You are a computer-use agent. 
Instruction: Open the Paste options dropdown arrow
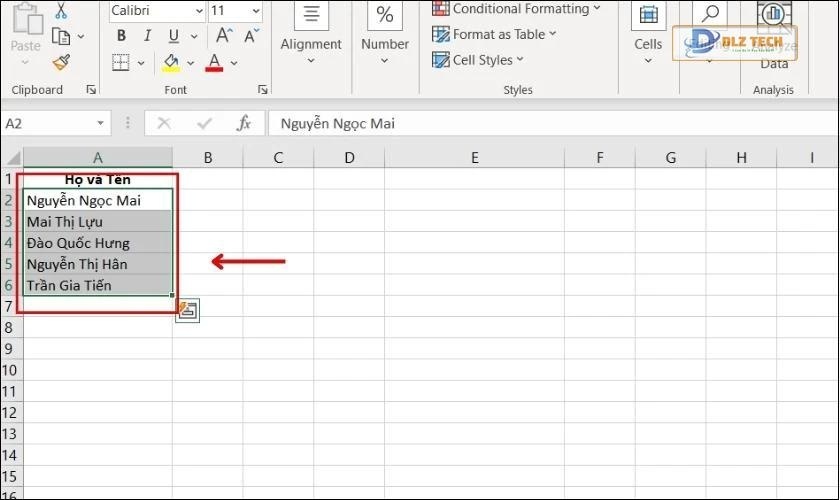26,62
